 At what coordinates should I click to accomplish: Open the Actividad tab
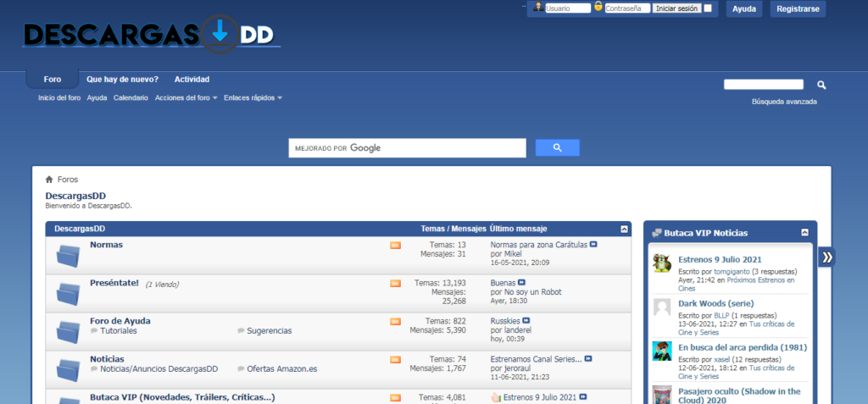point(192,80)
